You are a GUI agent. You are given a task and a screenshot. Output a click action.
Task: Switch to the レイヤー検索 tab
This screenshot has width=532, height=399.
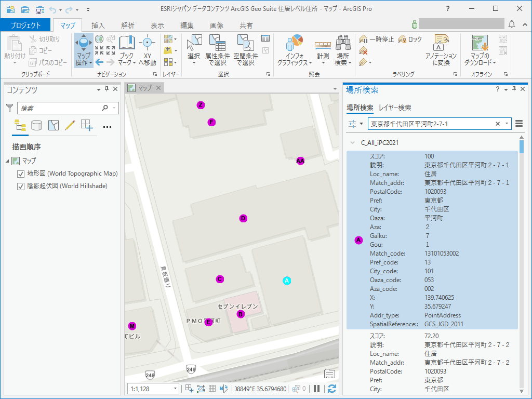click(395, 108)
